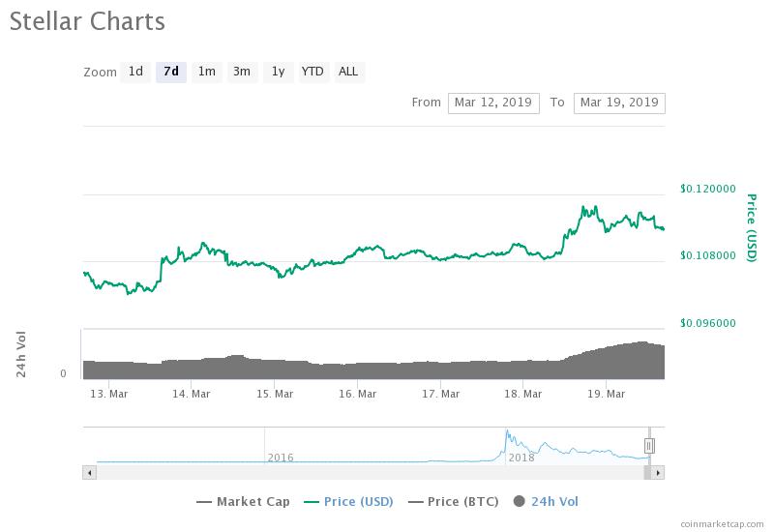Toggle Price (USD) series in legend
Screen dimensions: 774x532
coord(348,502)
